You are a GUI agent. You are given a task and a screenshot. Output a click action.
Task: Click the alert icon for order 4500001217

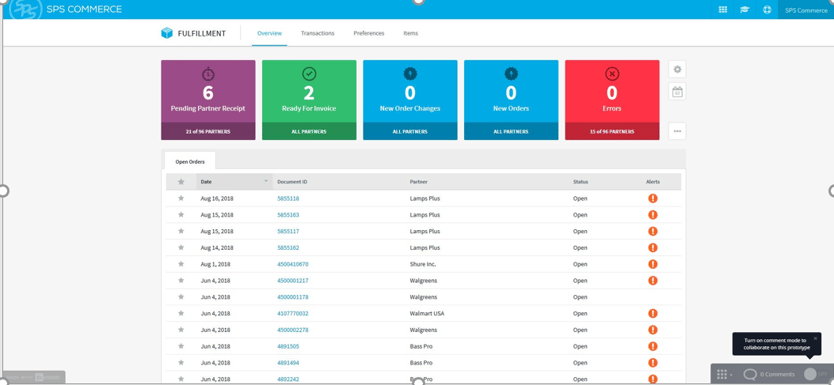point(653,280)
